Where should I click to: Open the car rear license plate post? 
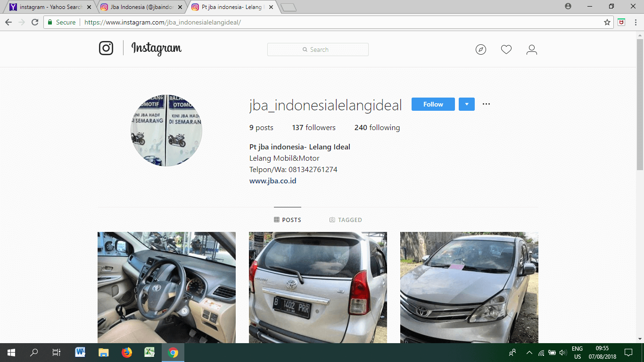318,288
